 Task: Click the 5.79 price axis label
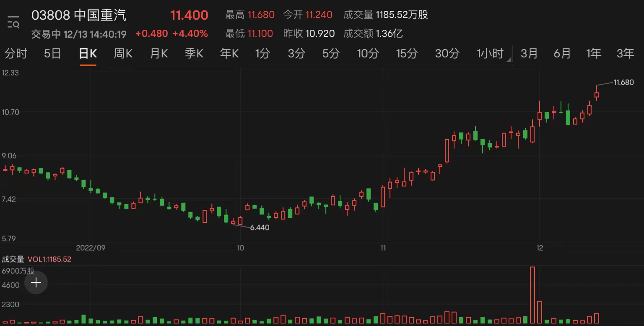(9, 238)
